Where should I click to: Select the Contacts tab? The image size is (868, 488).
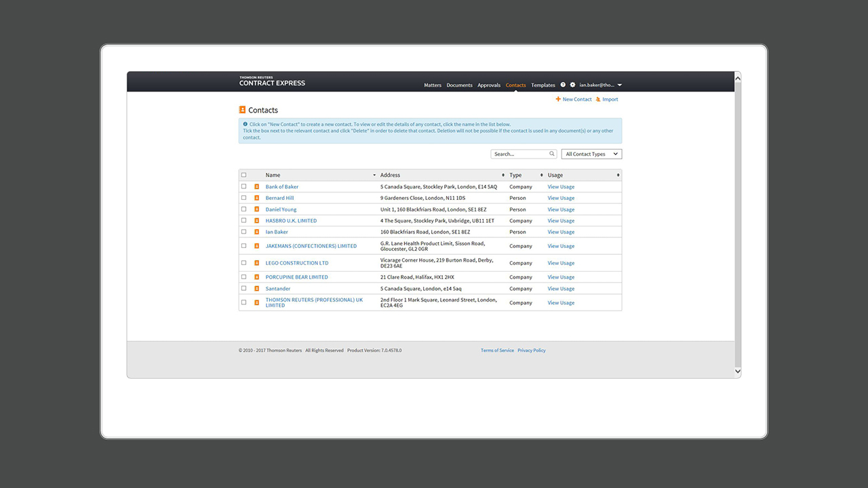click(515, 85)
